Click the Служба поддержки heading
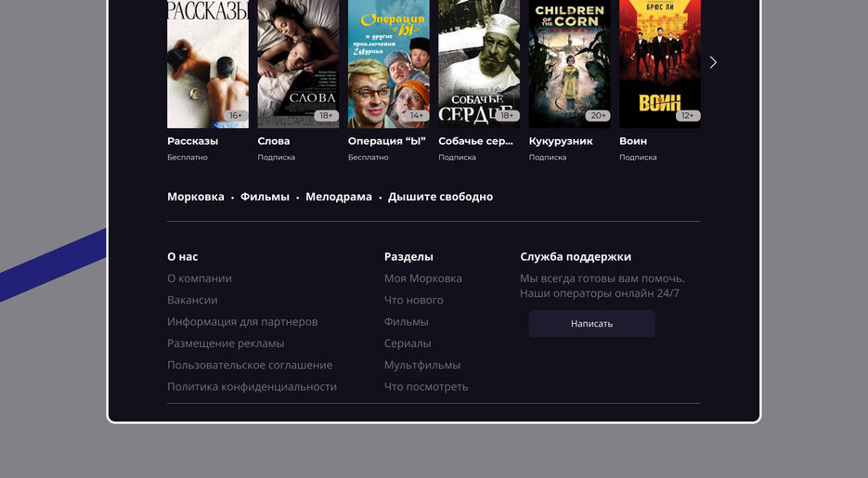 pyautogui.click(x=576, y=257)
